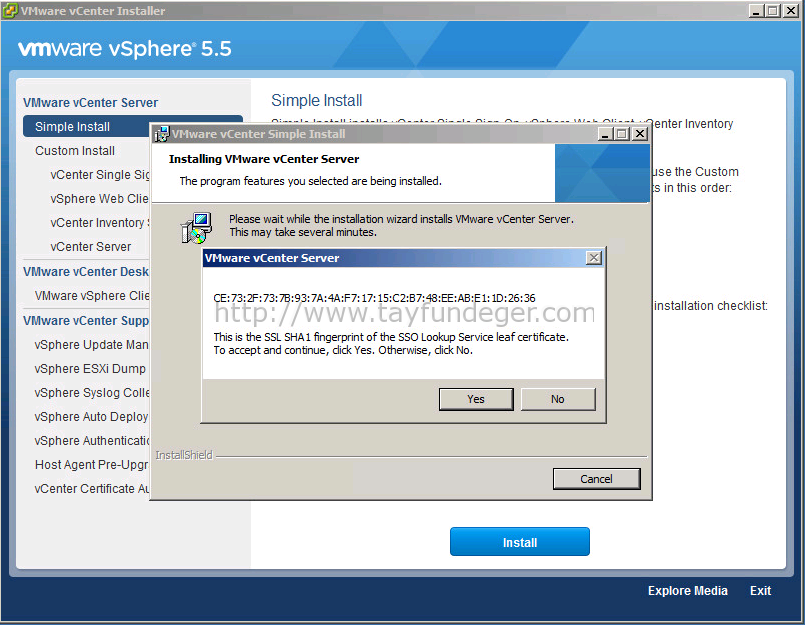Click the setup computer and disc icon
Screen dimensions: 805x625
(x=196, y=228)
